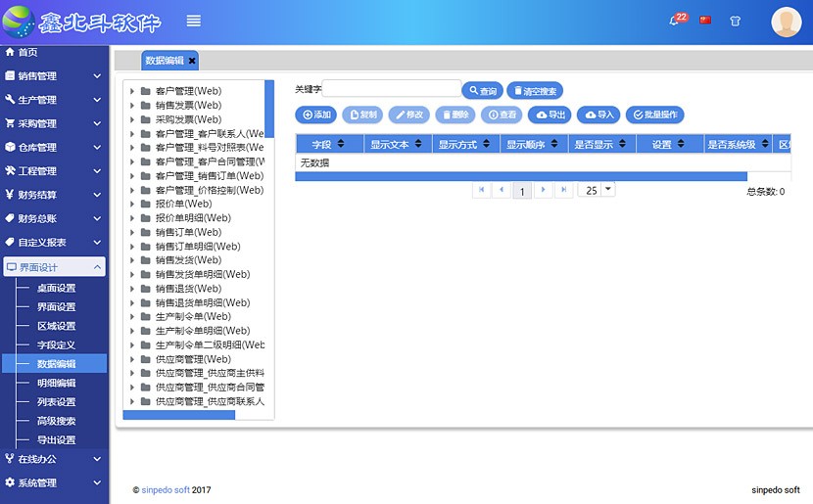
Task: Open 列表设置 in sidebar submenu
Action: tap(56, 402)
